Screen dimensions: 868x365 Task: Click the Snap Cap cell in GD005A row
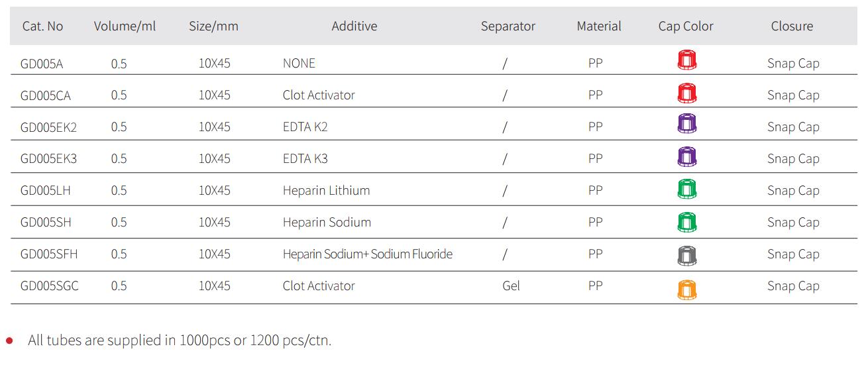pos(793,64)
